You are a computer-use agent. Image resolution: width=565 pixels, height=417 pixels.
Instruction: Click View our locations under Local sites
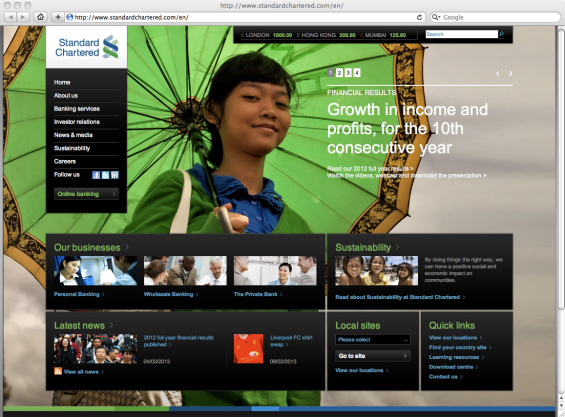[x=362, y=370]
